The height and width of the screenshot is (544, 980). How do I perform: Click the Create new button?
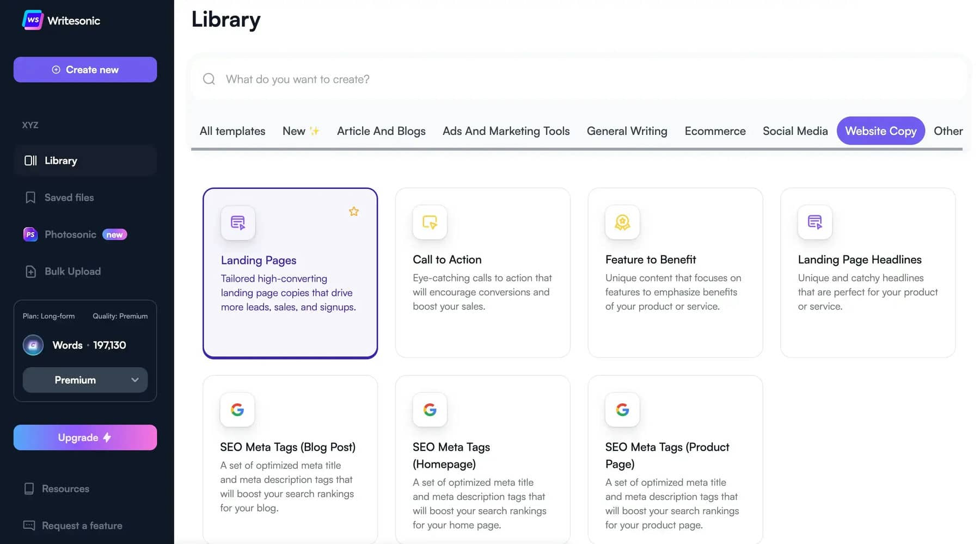(x=85, y=70)
